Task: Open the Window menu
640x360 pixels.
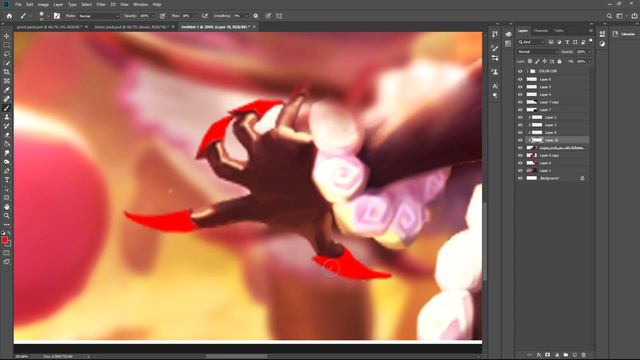Action: coord(141,4)
